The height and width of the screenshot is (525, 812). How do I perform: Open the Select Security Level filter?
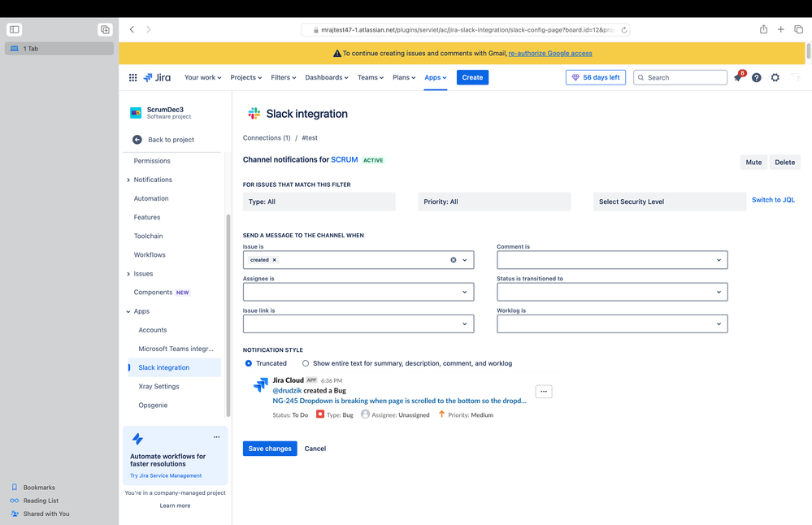(x=670, y=202)
